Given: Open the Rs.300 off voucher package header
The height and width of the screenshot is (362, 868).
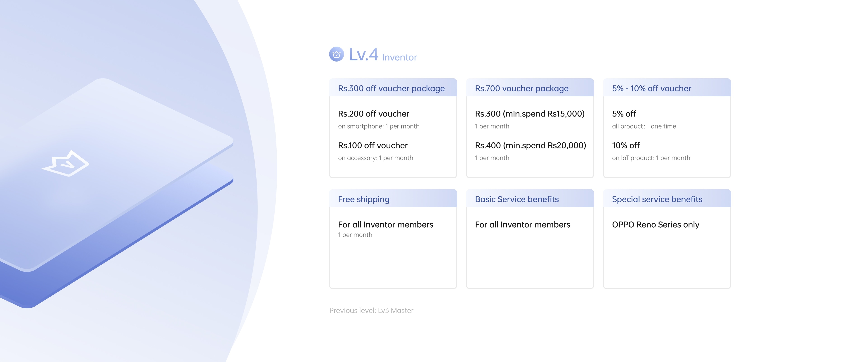Looking at the screenshot, I should [391, 88].
